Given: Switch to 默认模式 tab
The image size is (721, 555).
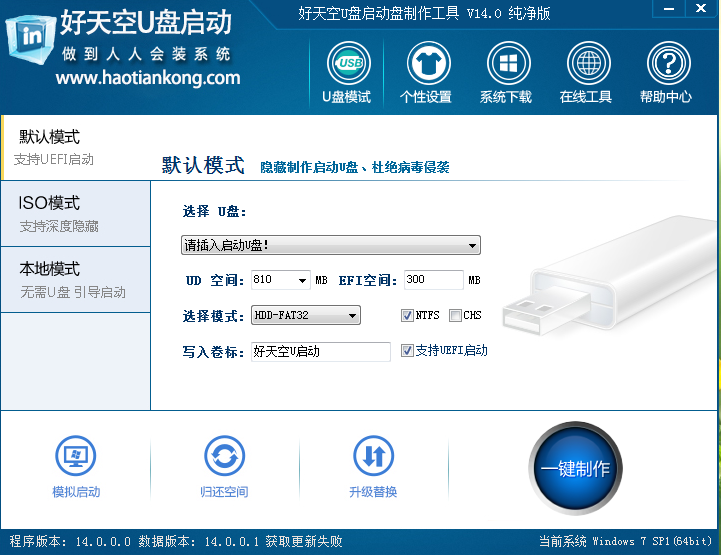Looking at the screenshot, I should click(75, 148).
